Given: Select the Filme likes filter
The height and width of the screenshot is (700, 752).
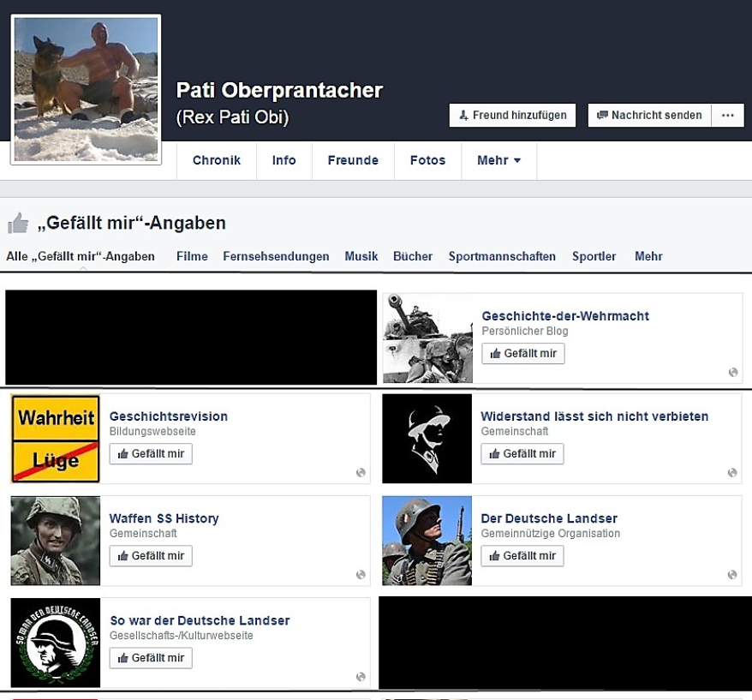Looking at the screenshot, I should coord(192,257).
